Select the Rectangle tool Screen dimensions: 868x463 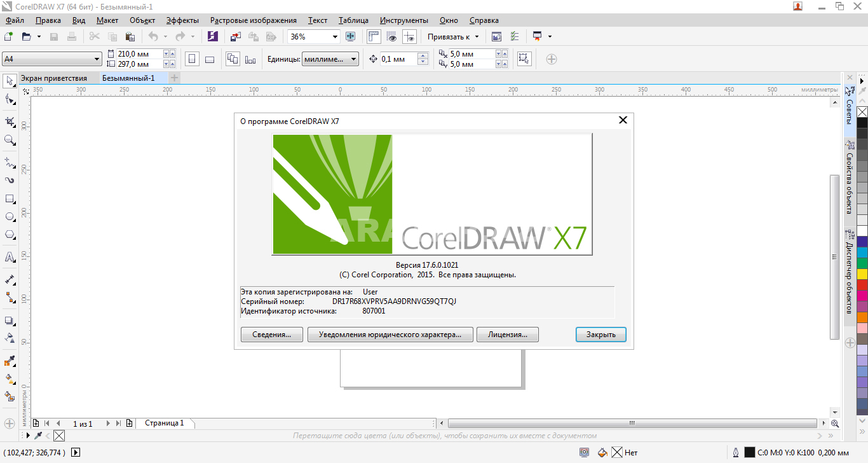[10, 198]
